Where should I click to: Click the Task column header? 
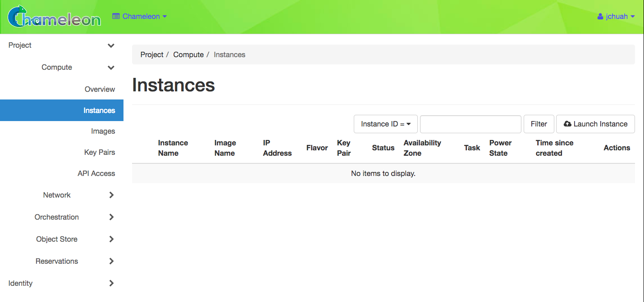pos(472,148)
